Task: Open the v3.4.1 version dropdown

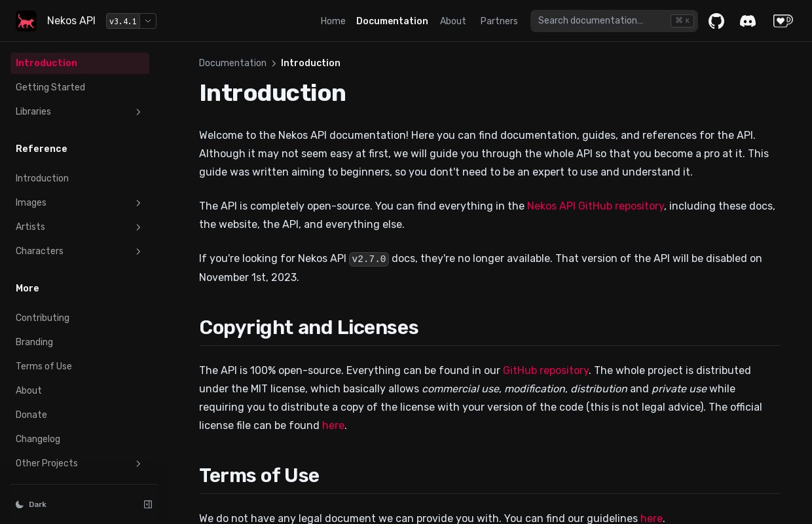Action: coord(131,21)
